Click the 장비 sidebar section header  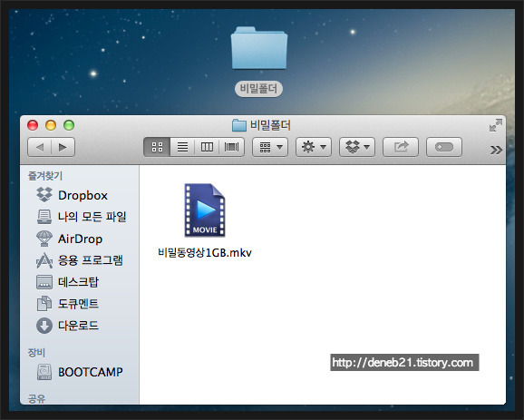[36, 353]
